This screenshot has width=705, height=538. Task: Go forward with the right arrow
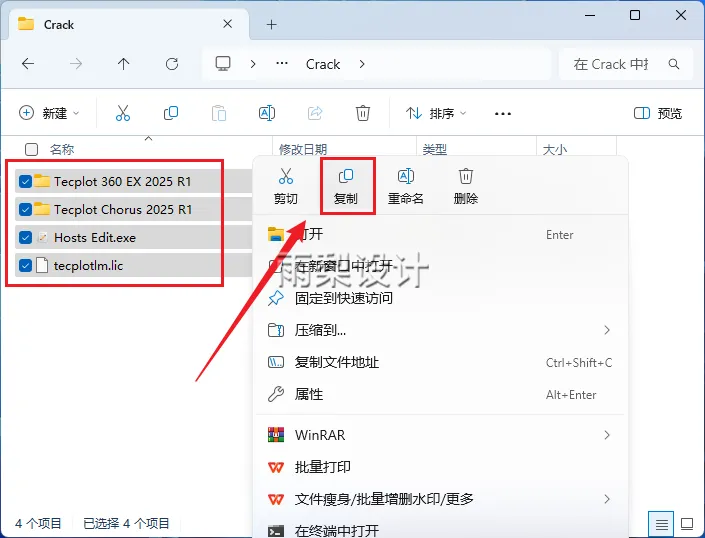tap(76, 64)
